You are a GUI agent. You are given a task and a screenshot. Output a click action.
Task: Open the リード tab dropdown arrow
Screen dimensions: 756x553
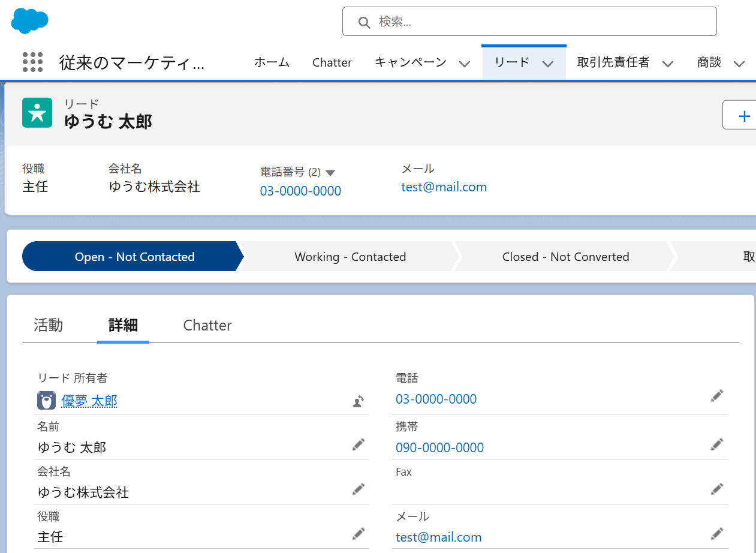point(547,64)
